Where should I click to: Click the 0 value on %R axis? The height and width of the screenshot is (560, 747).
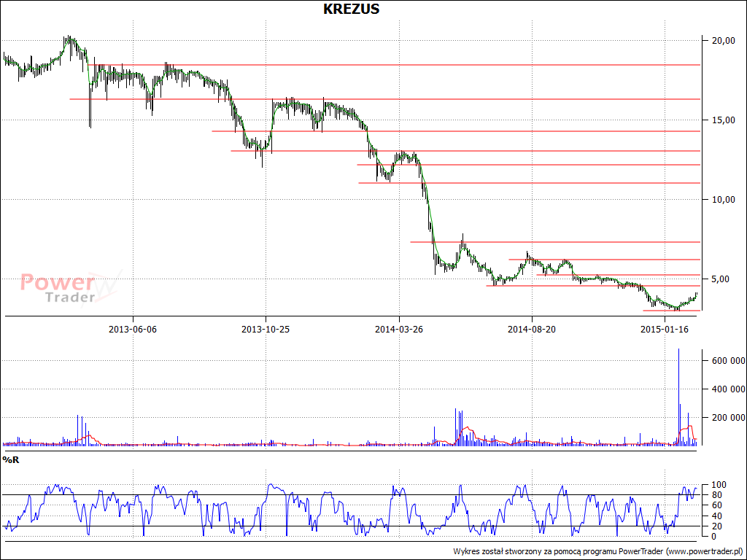tap(713, 537)
